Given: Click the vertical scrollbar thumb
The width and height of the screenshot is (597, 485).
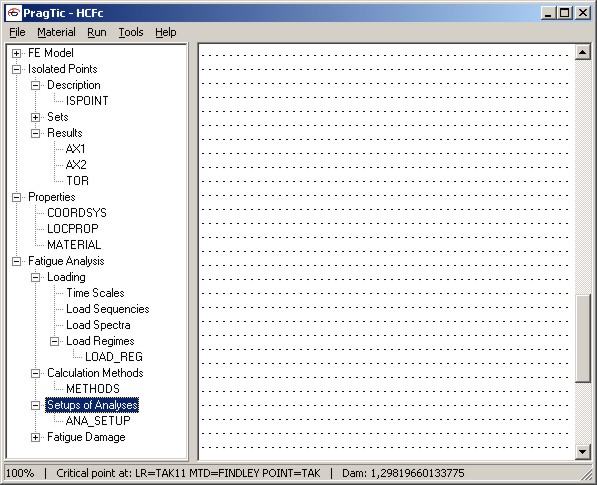Looking at the screenshot, I should click(583, 338).
